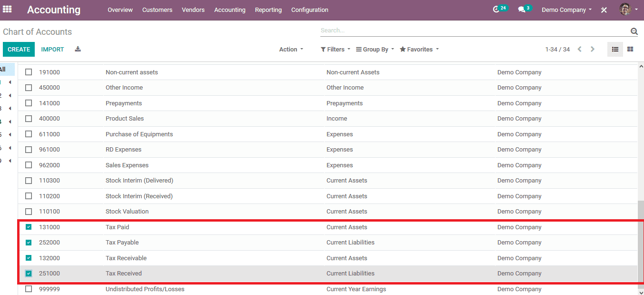
Task: Click the export download icon
Action: click(x=78, y=49)
